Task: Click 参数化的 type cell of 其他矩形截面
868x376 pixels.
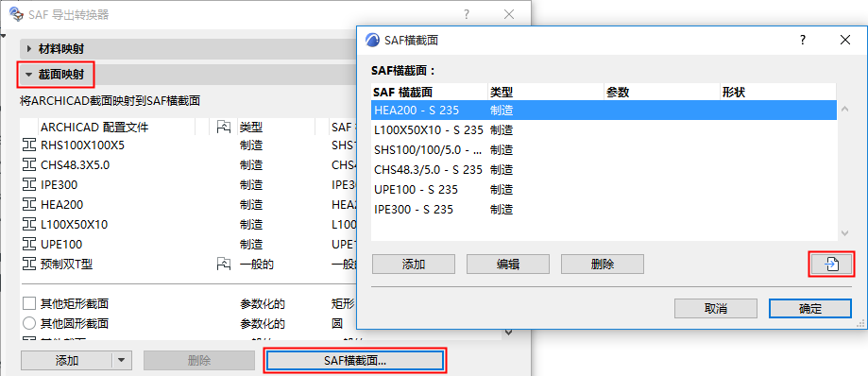Action: point(262,303)
